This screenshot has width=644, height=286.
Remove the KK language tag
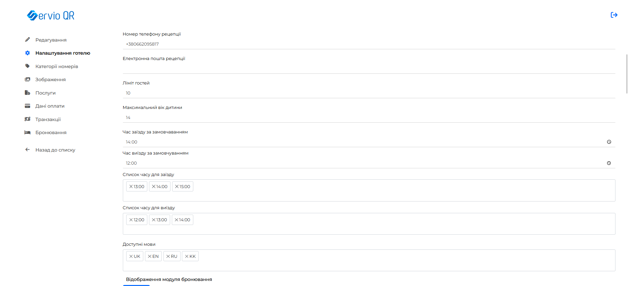(187, 256)
